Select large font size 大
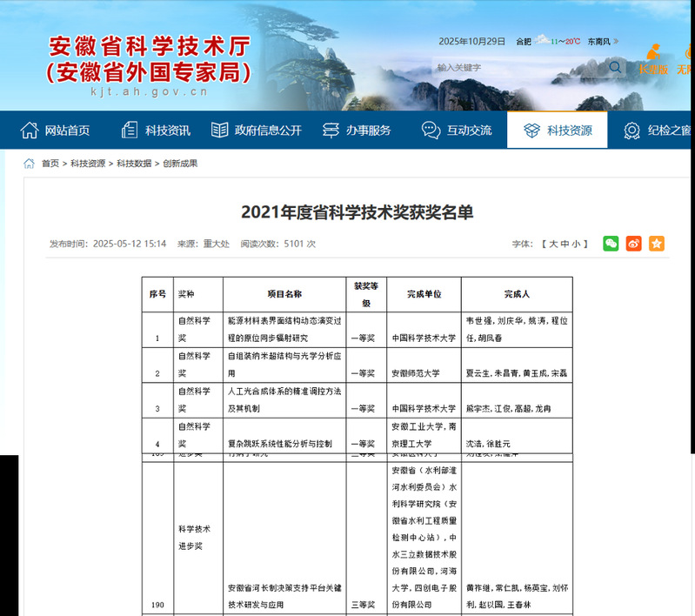Image resolution: width=695 pixels, height=616 pixels. 552,244
